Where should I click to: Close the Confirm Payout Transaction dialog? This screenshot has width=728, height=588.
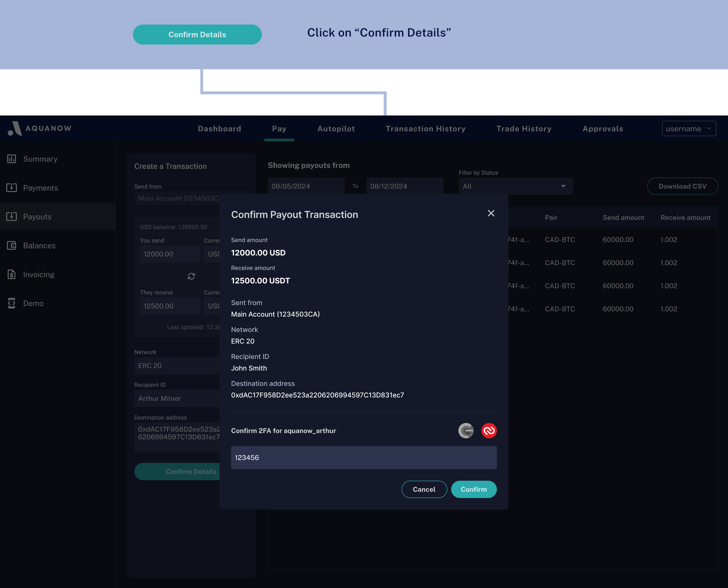[491, 213]
